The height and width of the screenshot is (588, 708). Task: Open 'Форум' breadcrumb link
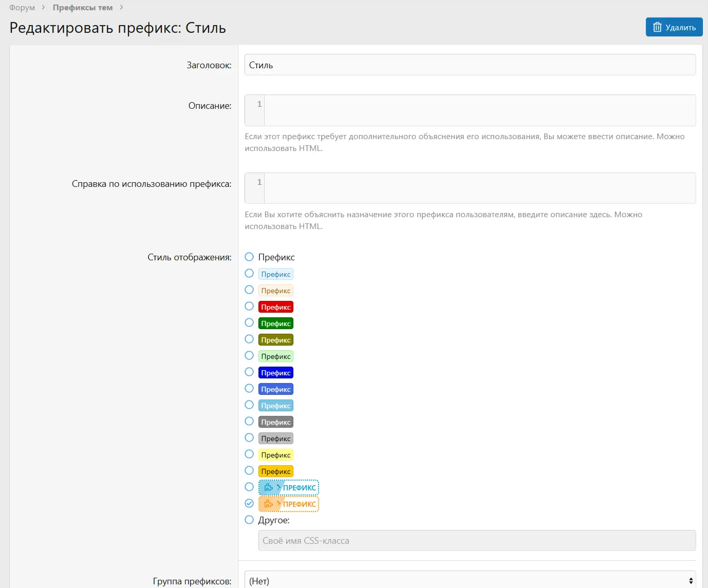coord(22,8)
